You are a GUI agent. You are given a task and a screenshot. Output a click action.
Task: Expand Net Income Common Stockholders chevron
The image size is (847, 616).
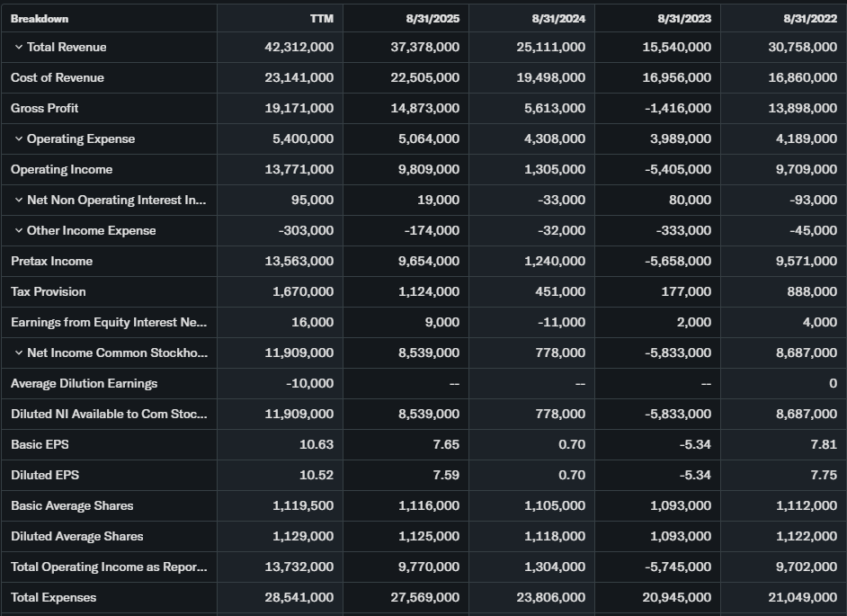(18, 353)
